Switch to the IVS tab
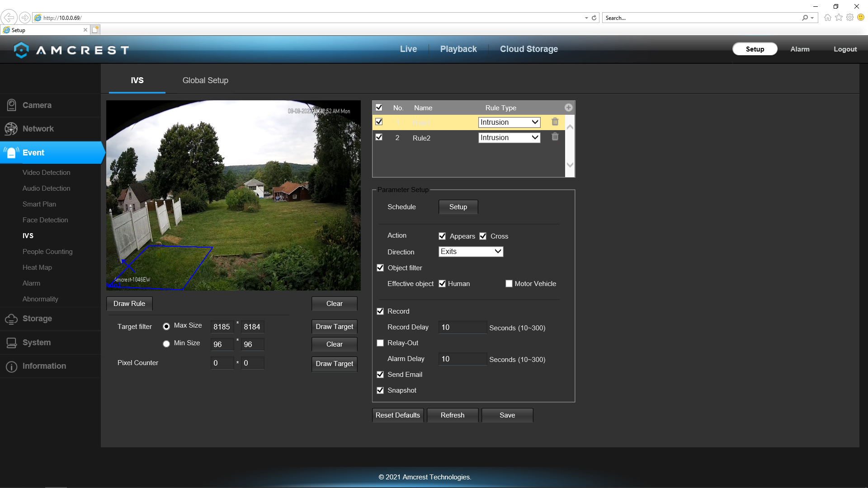The width and height of the screenshot is (868, 488). [x=137, y=80]
